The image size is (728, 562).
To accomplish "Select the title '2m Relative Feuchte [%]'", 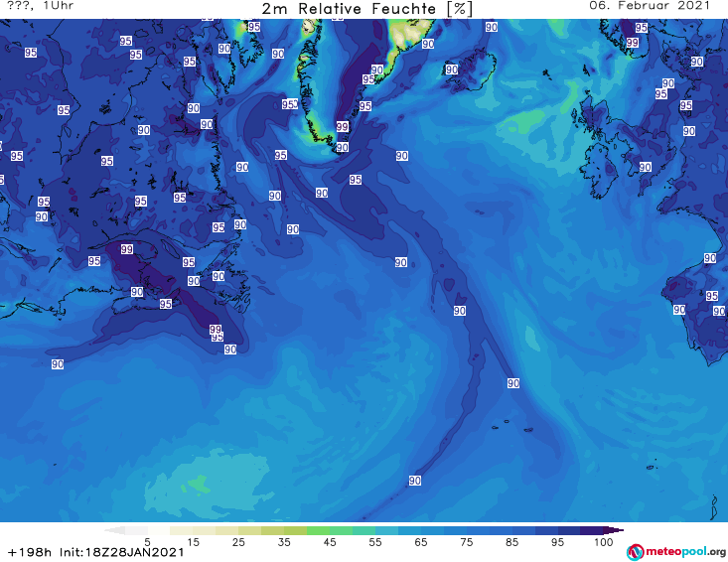I will click(x=366, y=9).
